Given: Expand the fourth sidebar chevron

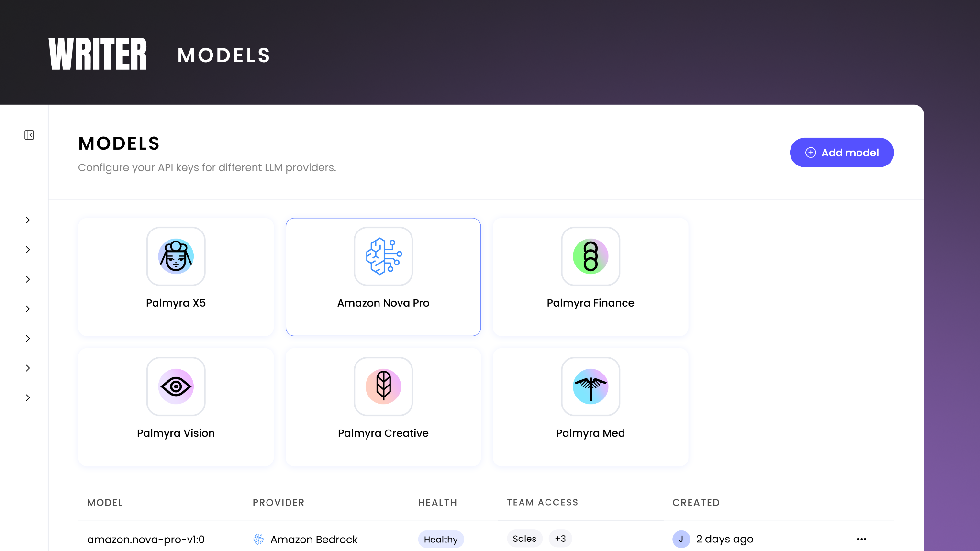Looking at the screenshot, I should [x=28, y=309].
